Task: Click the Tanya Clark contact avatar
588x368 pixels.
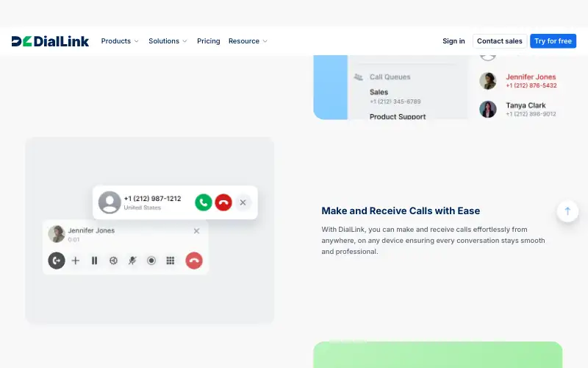Action: (488, 109)
